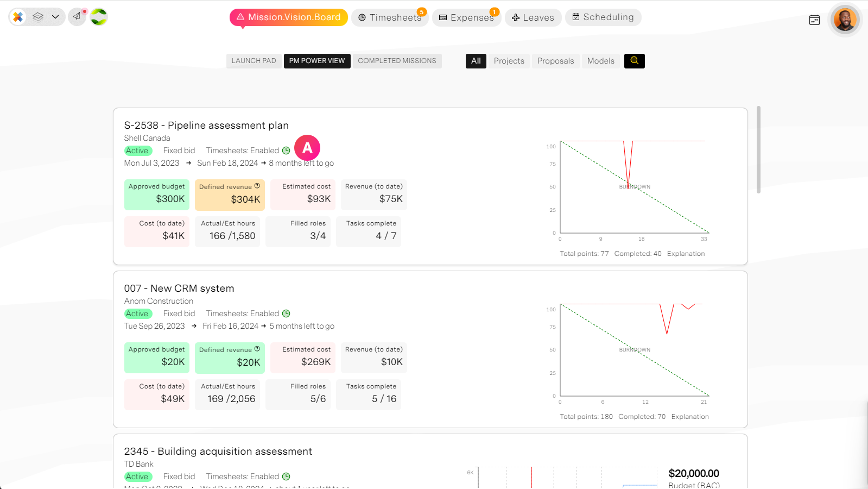Click Filled roles 5/6 tile
Viewport: 868px width, 489px height.
click(x=298, y=394)
